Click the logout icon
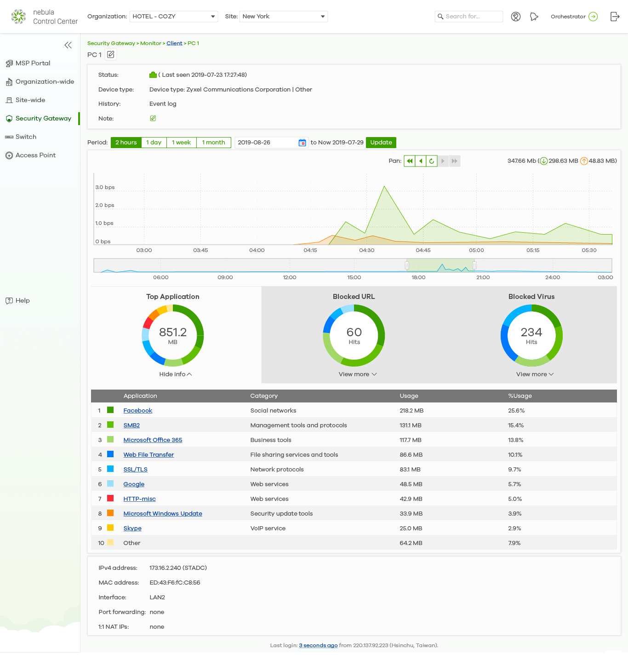The height and width of the screenshot is (672, 628). [615, 17]
